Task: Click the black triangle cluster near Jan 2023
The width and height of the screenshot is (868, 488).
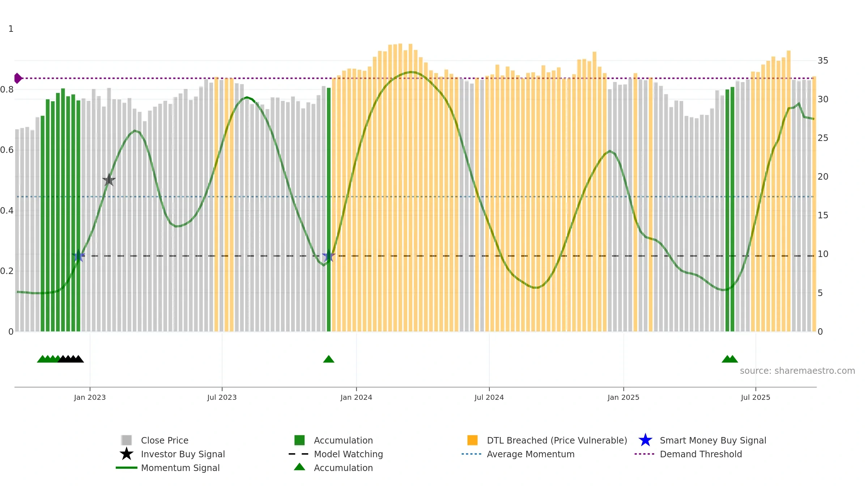Action: point(71,359)
